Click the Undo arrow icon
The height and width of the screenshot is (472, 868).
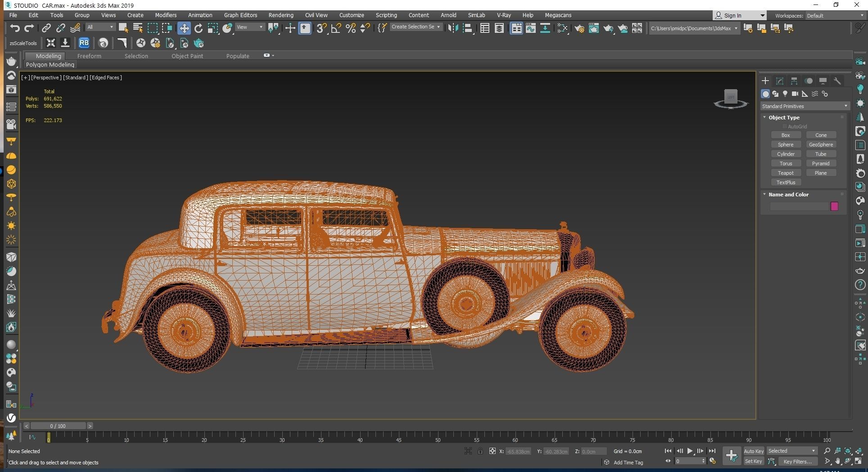coord(15,28)
